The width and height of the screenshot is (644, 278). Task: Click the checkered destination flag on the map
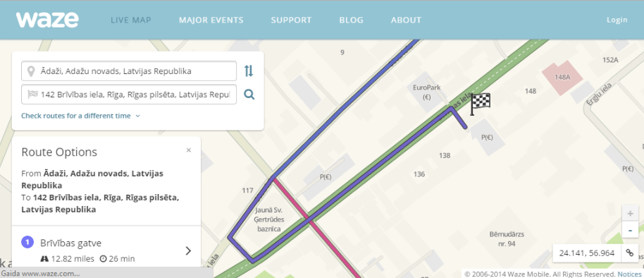click(x=480, y=104)
